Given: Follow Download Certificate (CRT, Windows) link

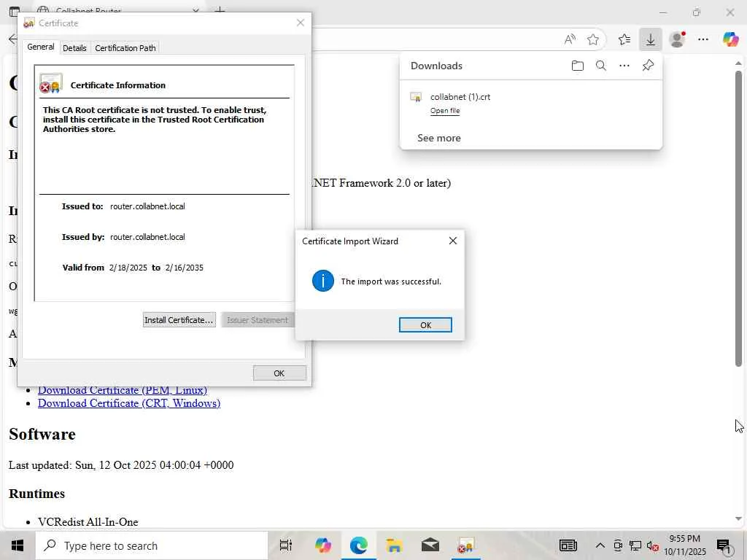Looking at the screenshot, I should point(129,403).
